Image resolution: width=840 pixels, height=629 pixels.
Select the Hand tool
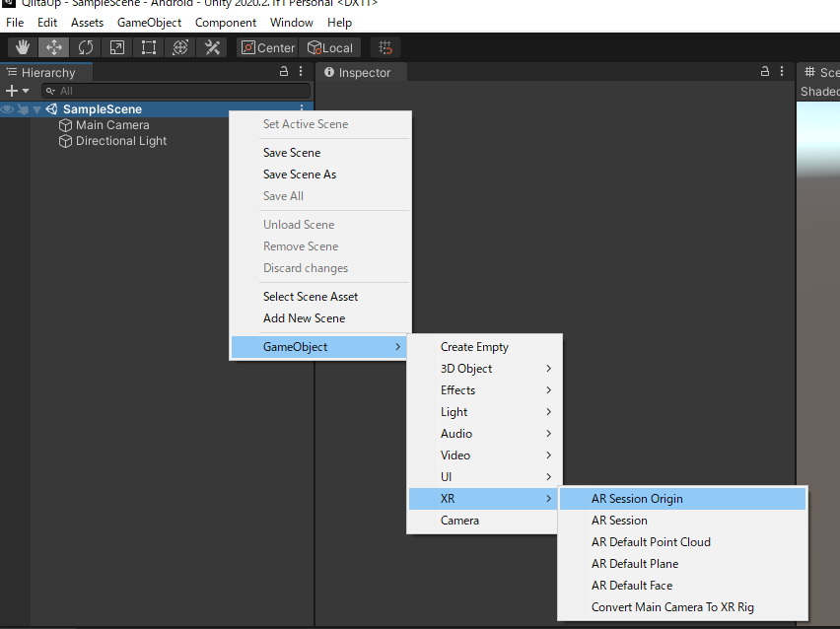[x=23, y=47]
